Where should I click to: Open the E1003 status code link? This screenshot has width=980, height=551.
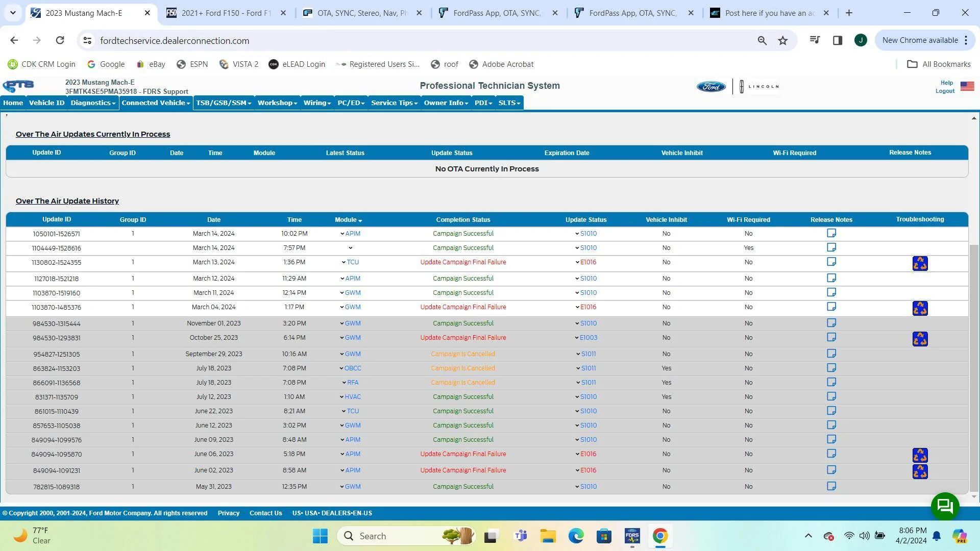[x=589, y=338]
